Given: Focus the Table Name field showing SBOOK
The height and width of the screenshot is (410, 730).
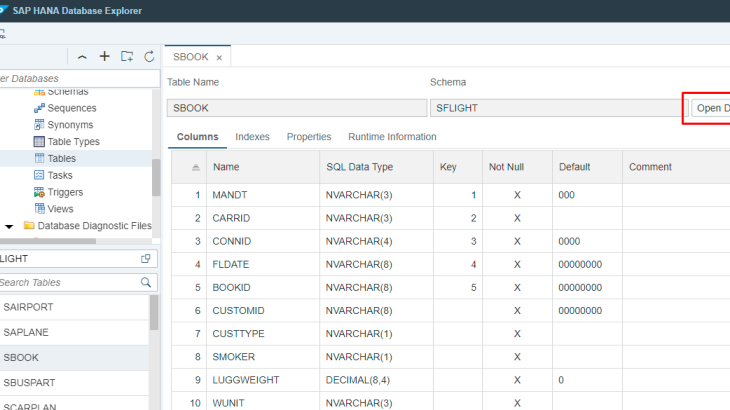Looking at the screenshot, I should point(297,108).
